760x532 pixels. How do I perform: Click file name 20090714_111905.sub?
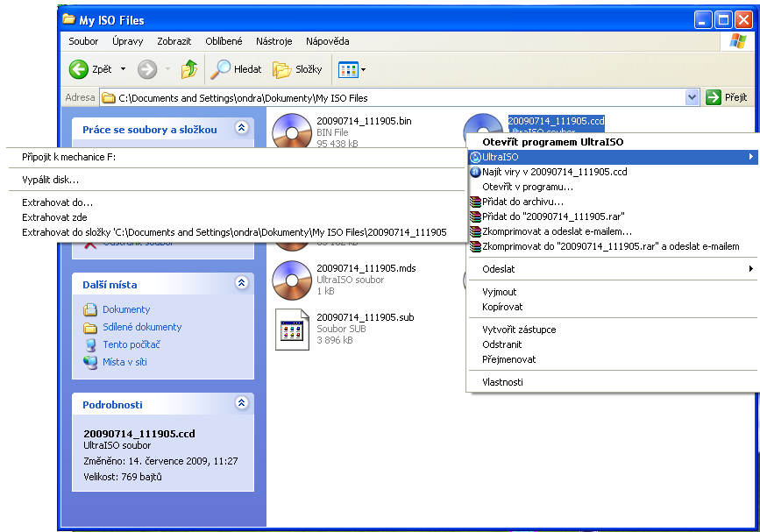pyautogui.click(x=365, y=317)
